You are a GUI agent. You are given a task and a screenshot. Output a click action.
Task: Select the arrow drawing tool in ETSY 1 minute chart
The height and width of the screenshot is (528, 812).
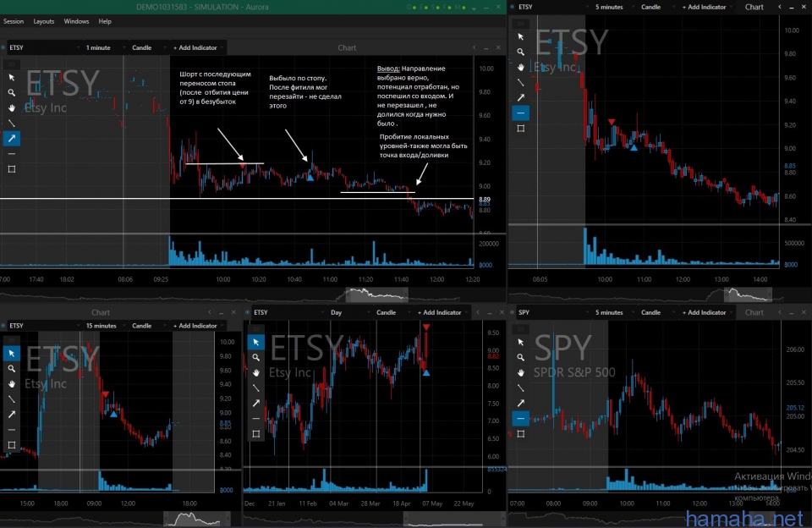point(11,139)
